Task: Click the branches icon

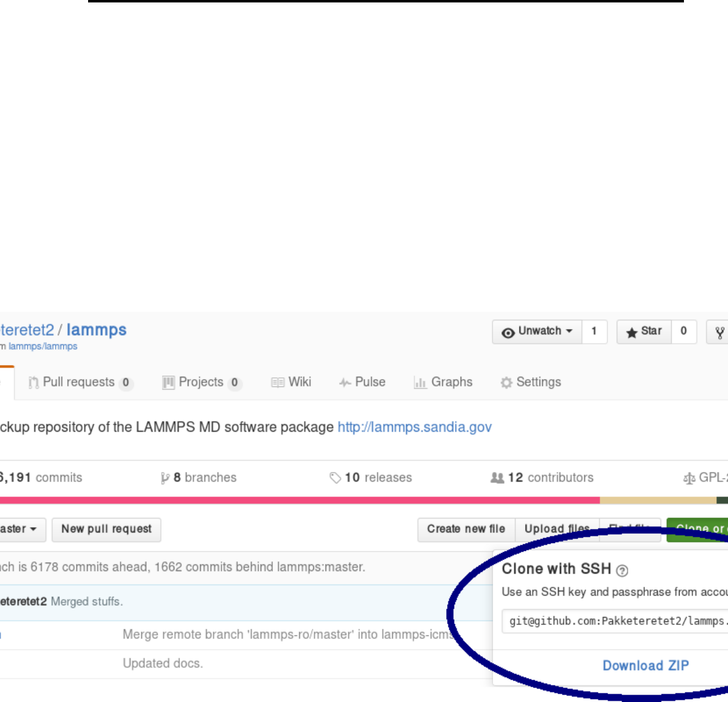Action: pos(165,478)
